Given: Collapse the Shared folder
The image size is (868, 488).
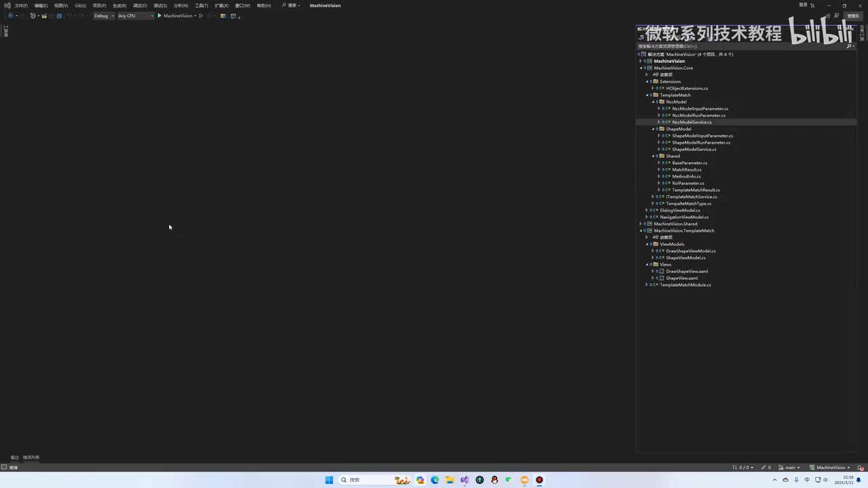Looking at the screenshot, I should (x=653, y=156).
